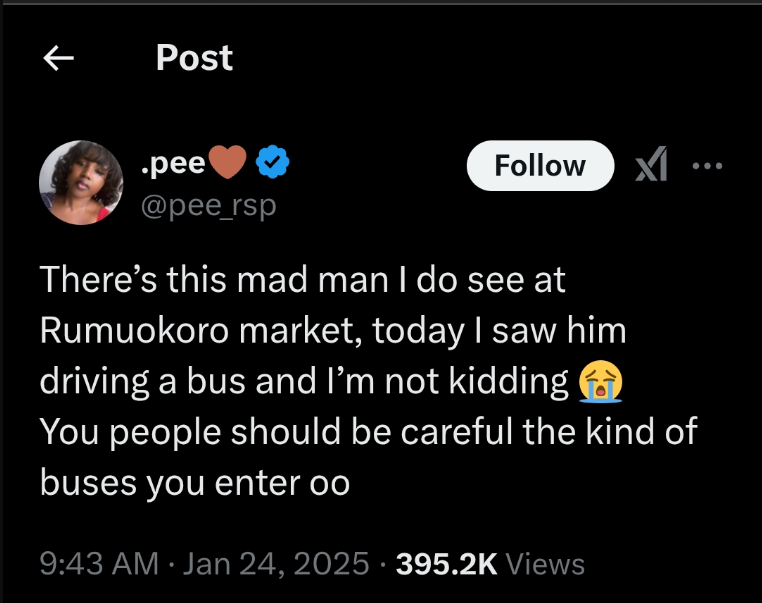
Task: Click the 9:43 AM timestamp
Action: tap(99, 563)
